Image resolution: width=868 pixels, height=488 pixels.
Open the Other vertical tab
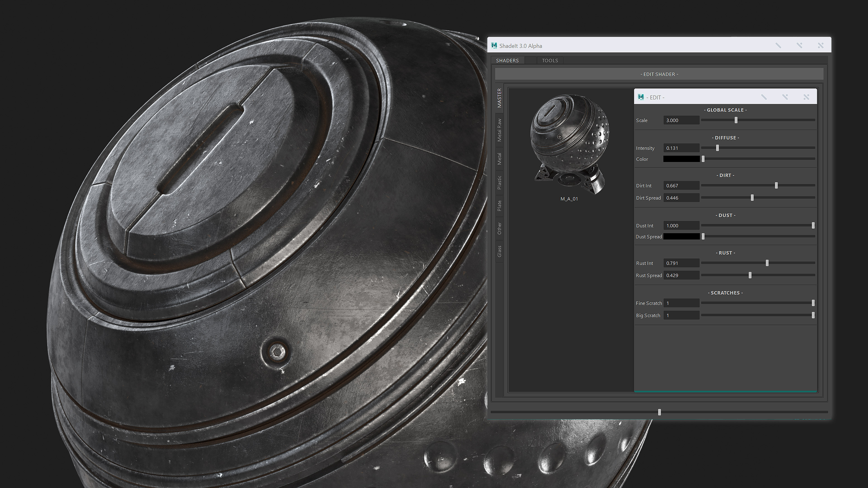[499, 228]
